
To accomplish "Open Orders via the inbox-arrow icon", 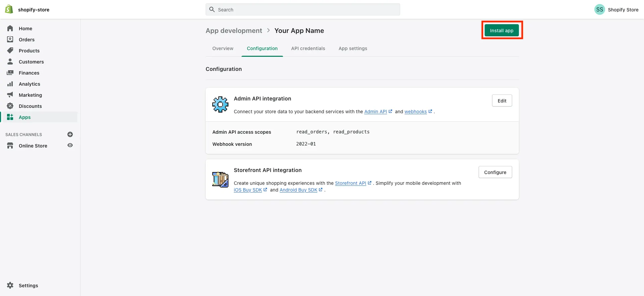I will click(x=10, y=39).
